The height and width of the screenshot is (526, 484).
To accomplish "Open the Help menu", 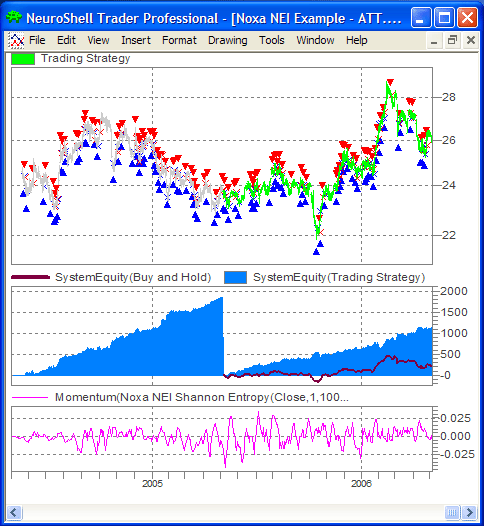I will tap(357, 40).
